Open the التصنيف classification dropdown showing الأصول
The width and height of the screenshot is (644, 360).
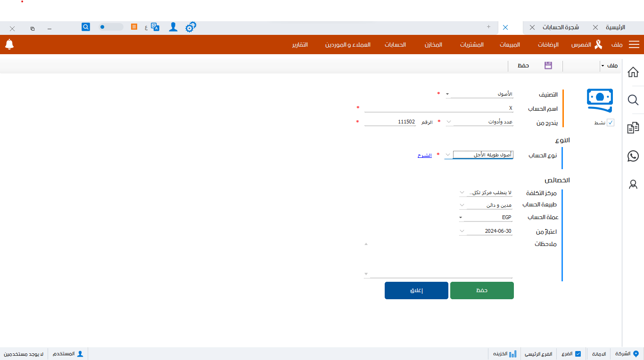coord(447,94)
